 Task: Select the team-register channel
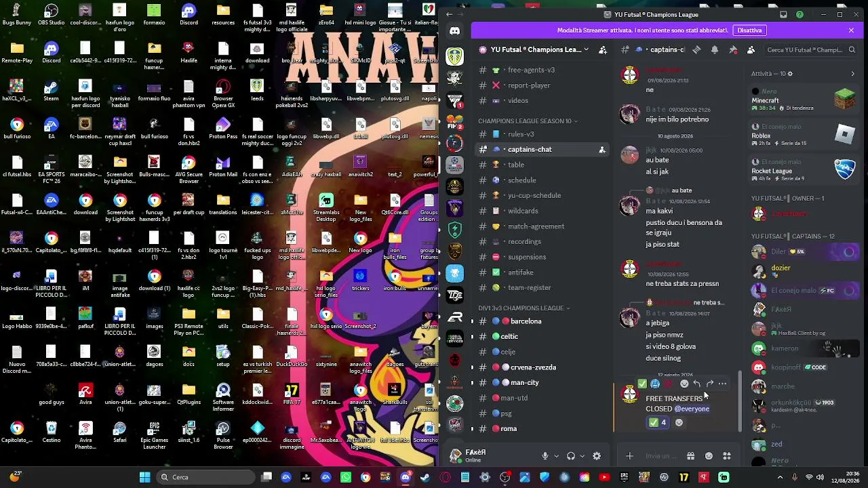point(541,287)
